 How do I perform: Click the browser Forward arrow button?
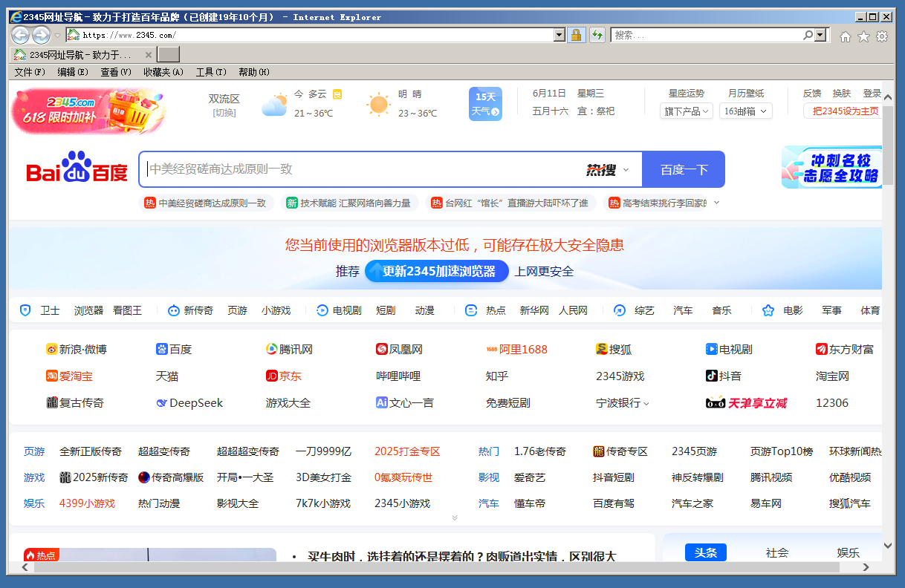click(41, 35)
